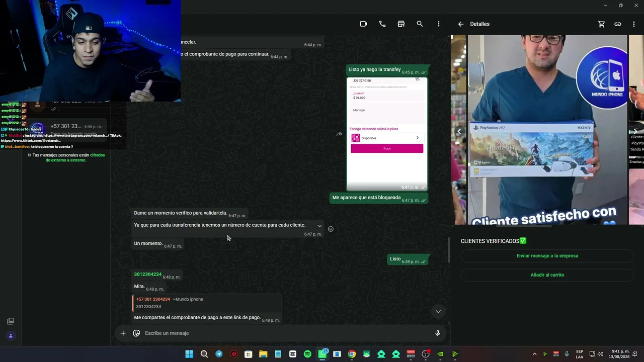React with emoji to 'Ya que para cada transferencia' message
Viewport: 644px width, 362px height.
click(x=331, y=229)
